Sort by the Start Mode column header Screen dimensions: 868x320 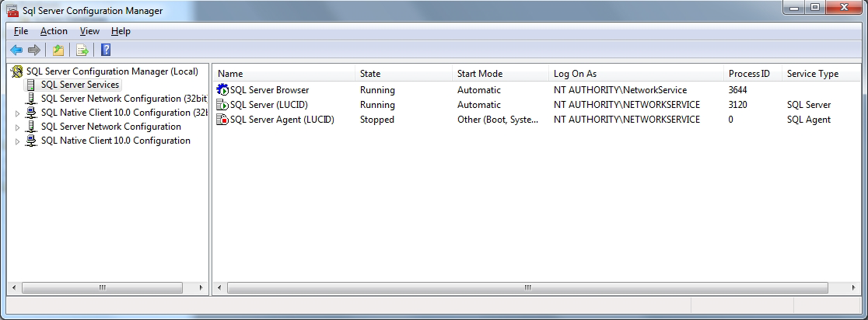click(x=500, y=74)
